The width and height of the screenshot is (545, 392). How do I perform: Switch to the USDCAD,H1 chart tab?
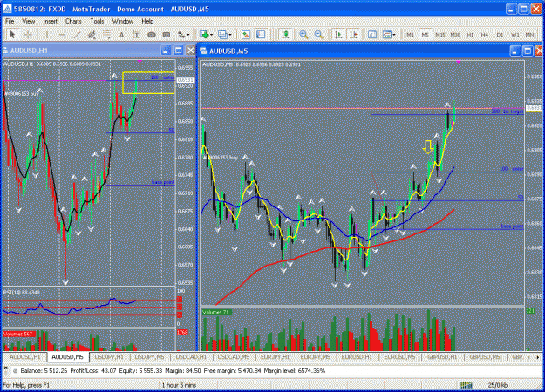pos(191,357)
